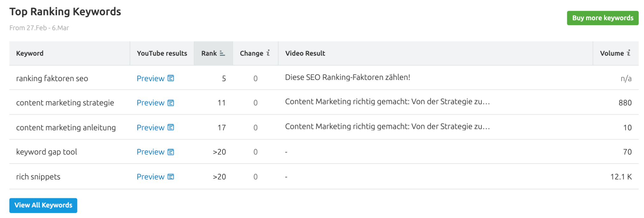
Task: Click preview icon in ranking faktoren seo row
Action: (171, 78)
